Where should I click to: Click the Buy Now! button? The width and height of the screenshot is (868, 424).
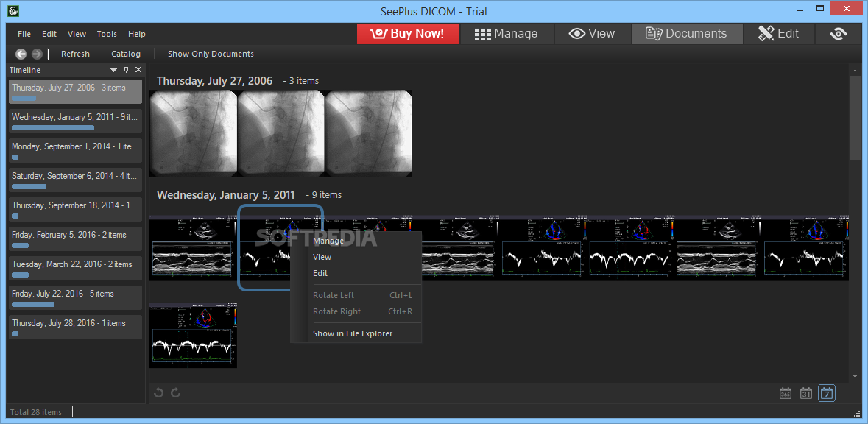(x=408, y=33)
